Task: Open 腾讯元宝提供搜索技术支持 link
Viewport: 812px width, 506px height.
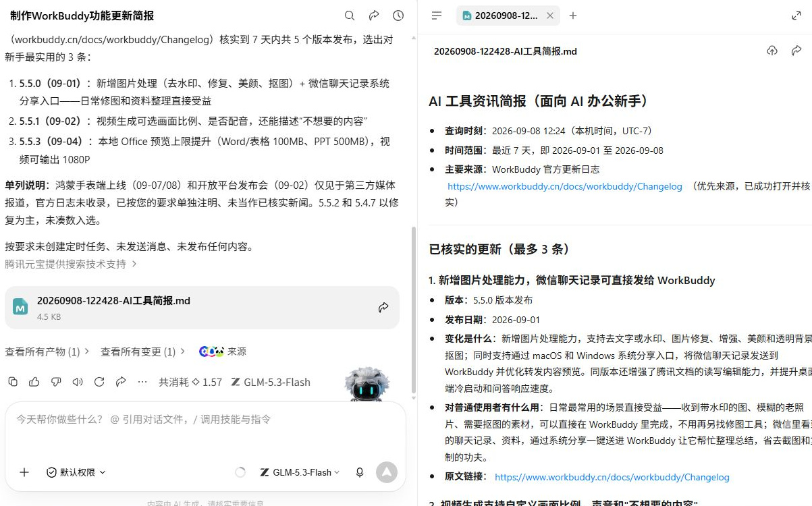Action: [x=71, y=264]
